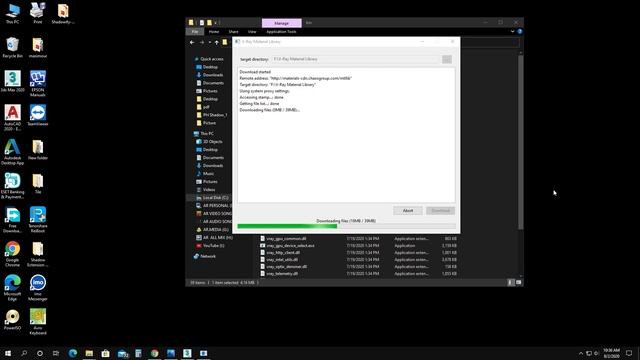Viewport: 640px width, 360px height.
Task: Open the notification center icon
Action: coord(629,353)
